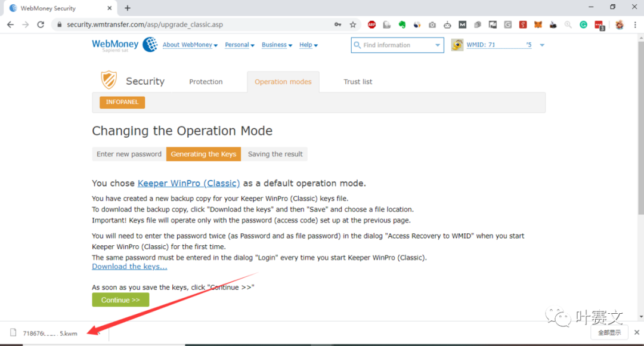Click the WebMoney globe logo
The width and height of the screenshot is (644, 346).
pyautogui.click(x=150, y=45)
